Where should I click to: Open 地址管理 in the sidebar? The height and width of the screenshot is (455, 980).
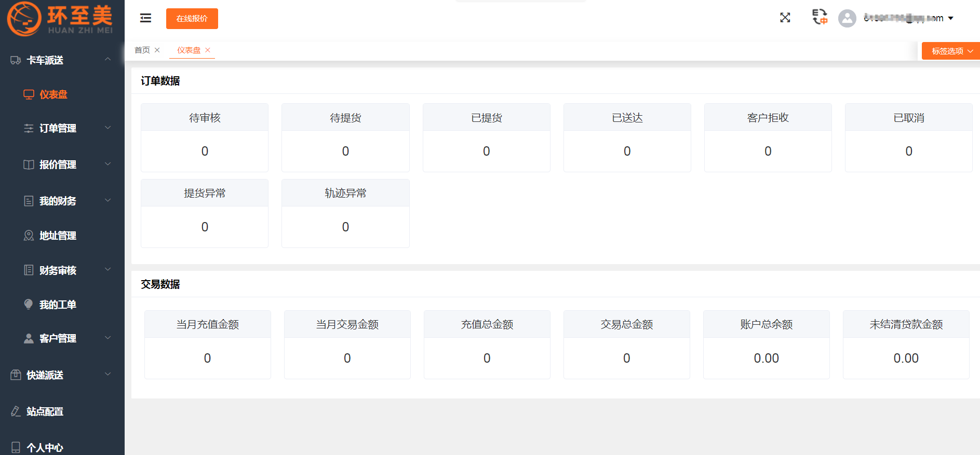point(58,236)
